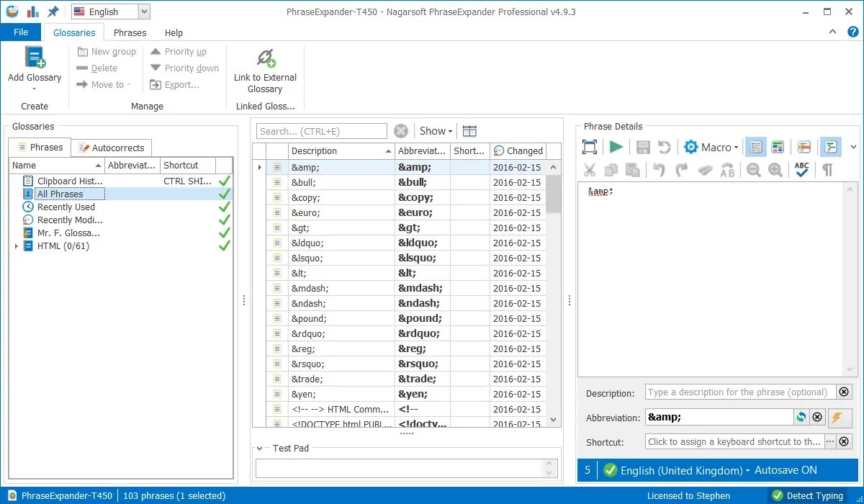The height and width of the screenshot is (504, 864).
Task: Toggle Detect Typing in the status bar
Action: 808,495
